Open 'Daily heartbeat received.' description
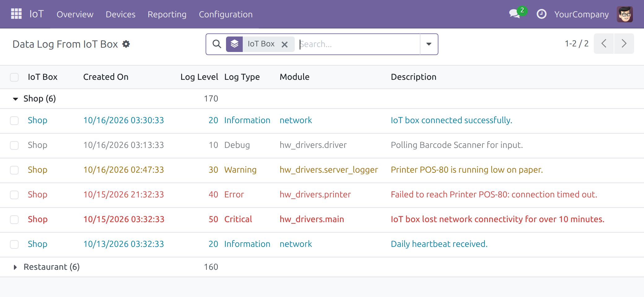The width and height of the screenshot is (644, 297). coord(439,244)
